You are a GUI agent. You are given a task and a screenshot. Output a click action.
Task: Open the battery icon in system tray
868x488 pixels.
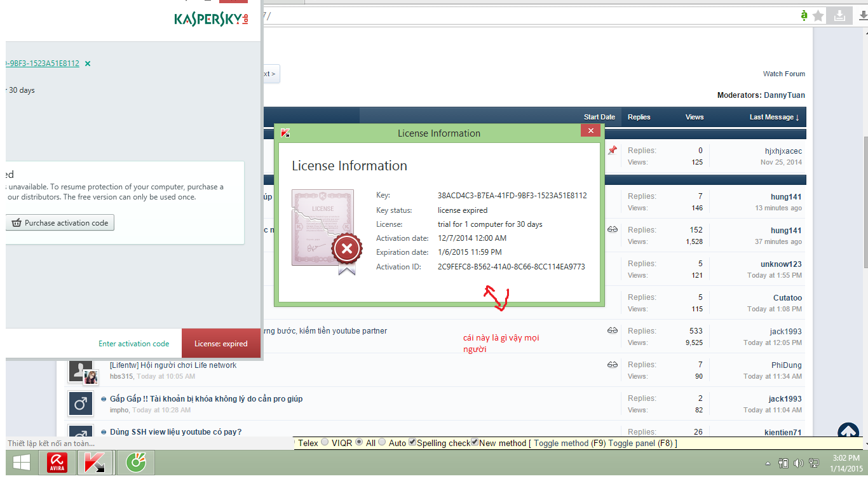[784, 463]
